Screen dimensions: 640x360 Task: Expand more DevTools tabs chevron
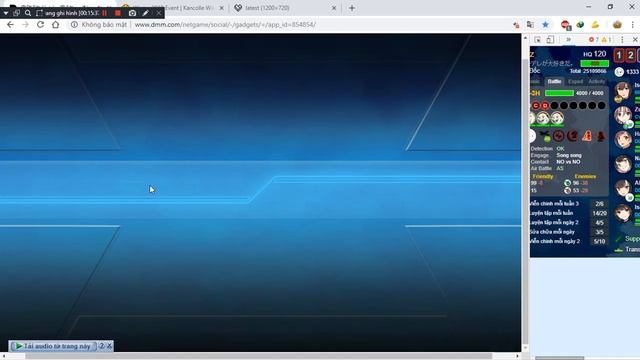point(568,40)
